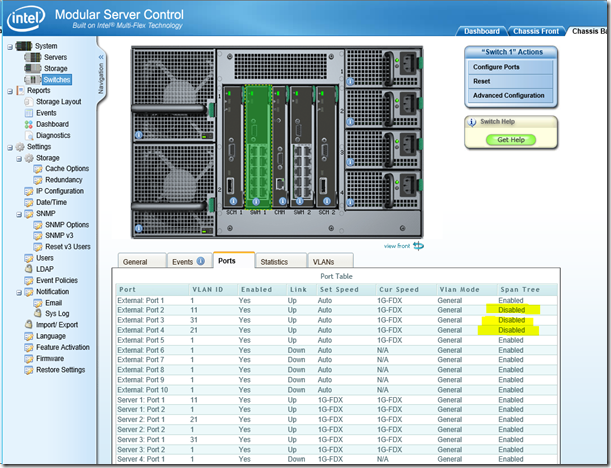Click the Configure Ports action
This screenshot has height=468, width=611.
coord(496,67)
